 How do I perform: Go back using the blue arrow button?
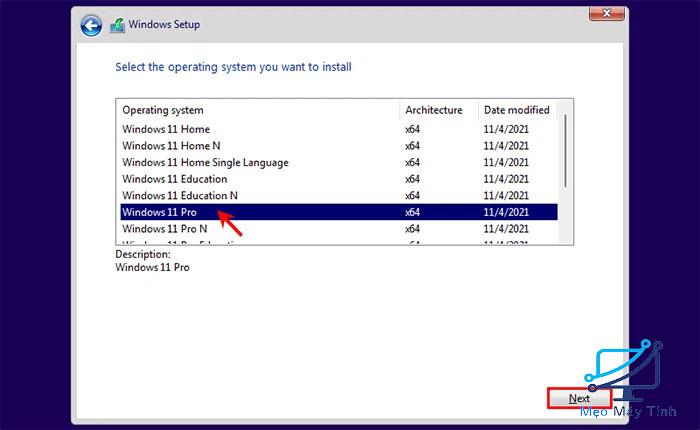click(91, 25)
